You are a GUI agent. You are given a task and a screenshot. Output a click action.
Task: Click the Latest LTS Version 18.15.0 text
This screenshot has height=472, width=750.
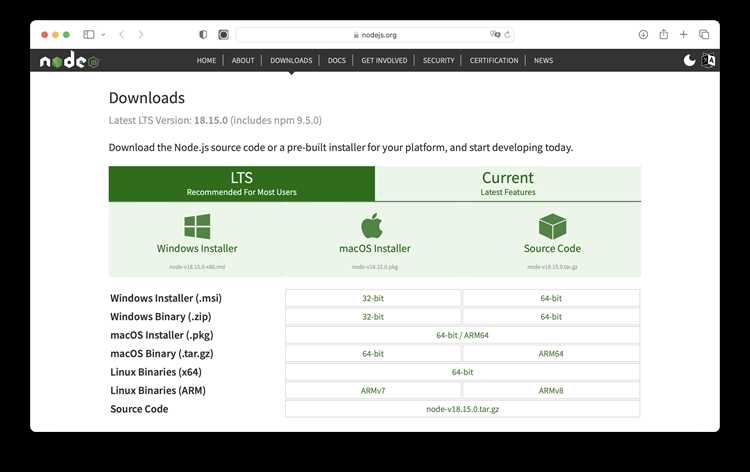pos(215,120)
